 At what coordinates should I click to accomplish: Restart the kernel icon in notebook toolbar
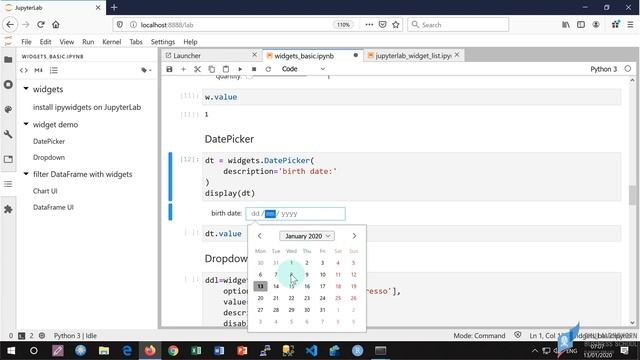click(268, 69)
